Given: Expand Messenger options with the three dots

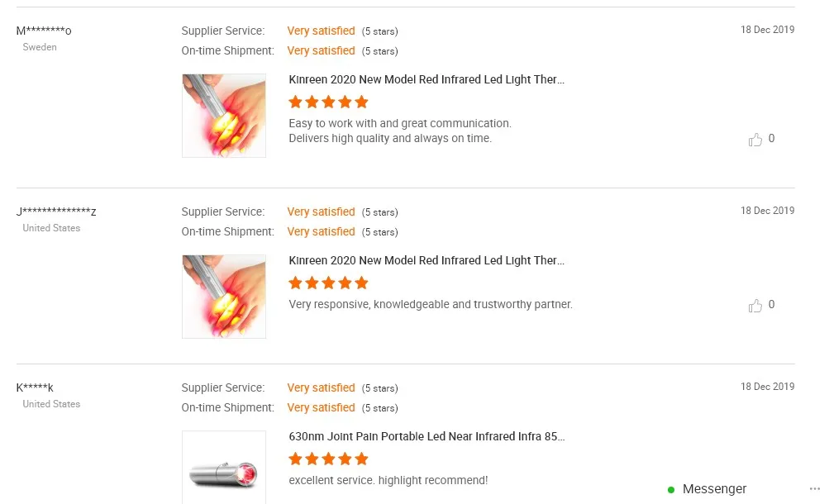Looking at the screenshot, I should 815,489.
